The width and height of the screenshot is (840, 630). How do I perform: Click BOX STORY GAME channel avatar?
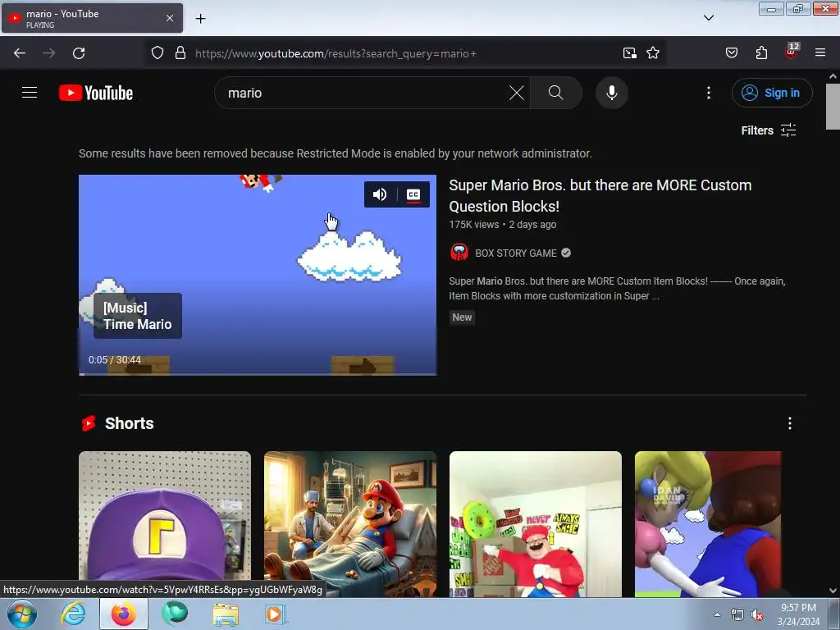[x=459, y=253]
